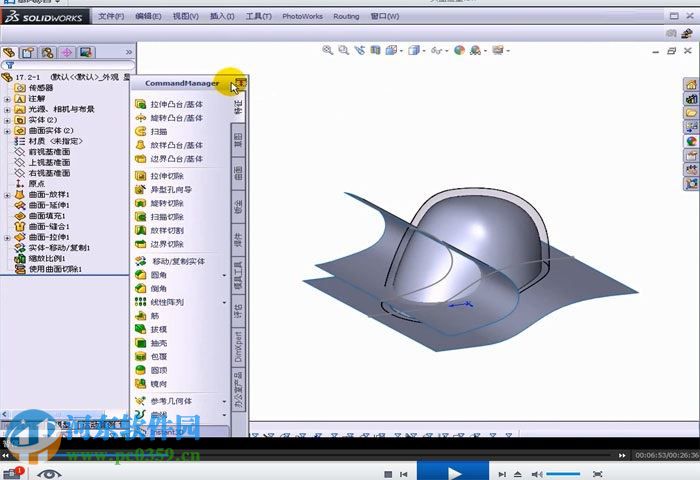Image resolution: width=700 pixels, height=480 pixels.
Task: Select the 拔模 (Draft) feature
Action: pyautogui.click(x=151, y=330)
